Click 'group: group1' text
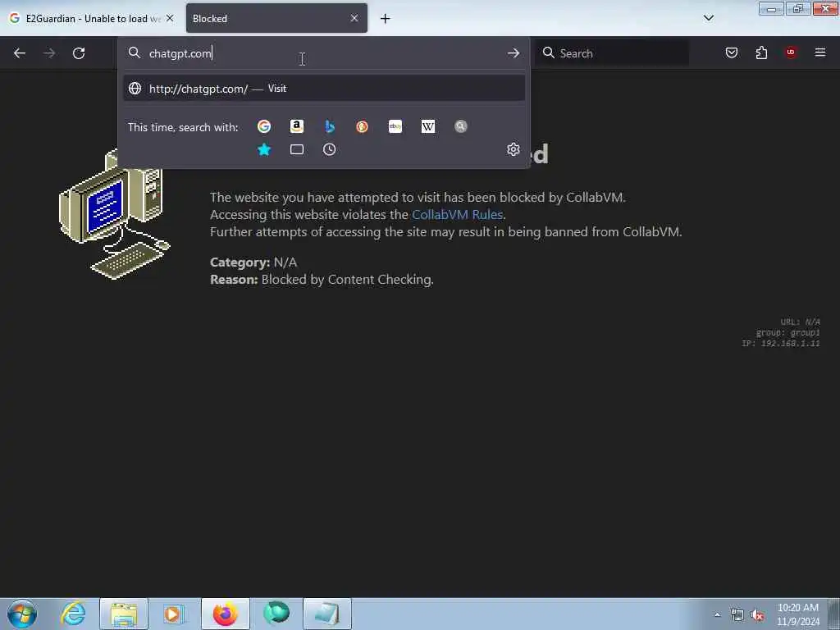This screenshot has height=630, width=840. pyautogui.click(x=787, y=333)
